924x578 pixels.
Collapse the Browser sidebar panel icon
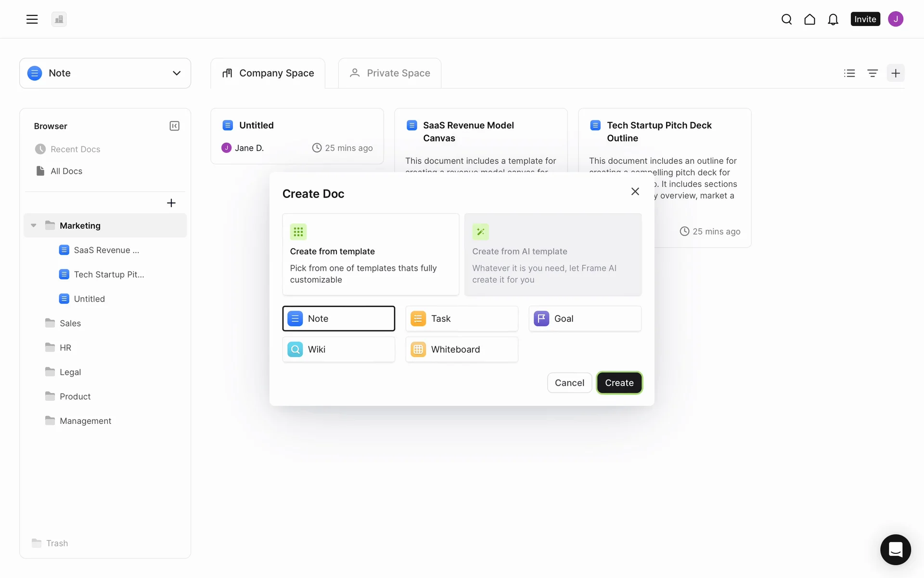pyautogui.click(x=174, y=126)
